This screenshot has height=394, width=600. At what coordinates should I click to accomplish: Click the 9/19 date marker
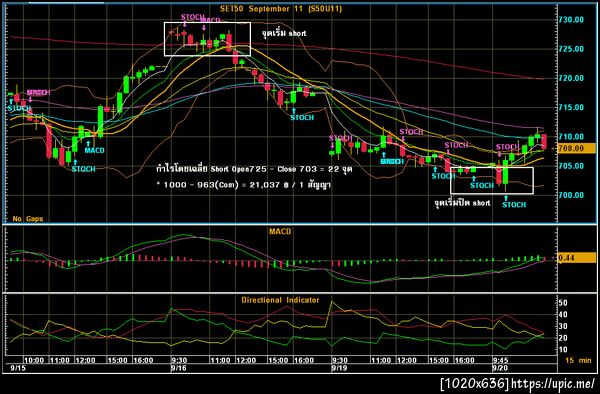coord(339,368)
